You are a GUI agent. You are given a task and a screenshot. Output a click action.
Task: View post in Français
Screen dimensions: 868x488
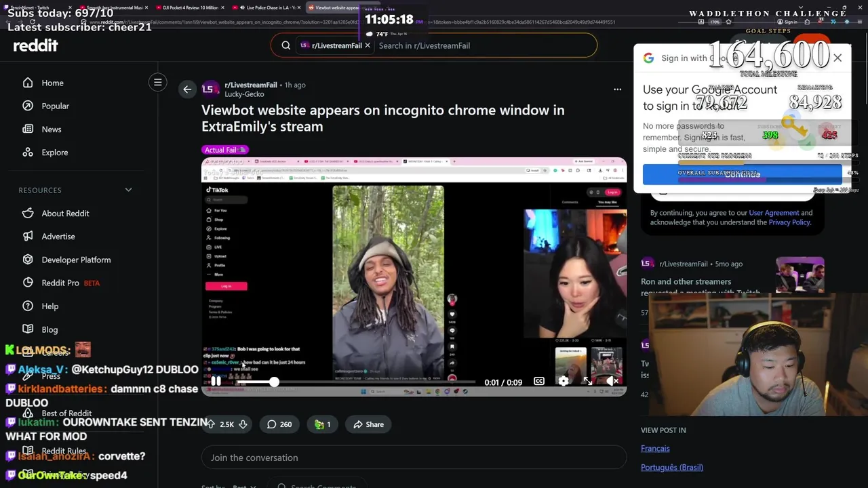click(655, 448)
